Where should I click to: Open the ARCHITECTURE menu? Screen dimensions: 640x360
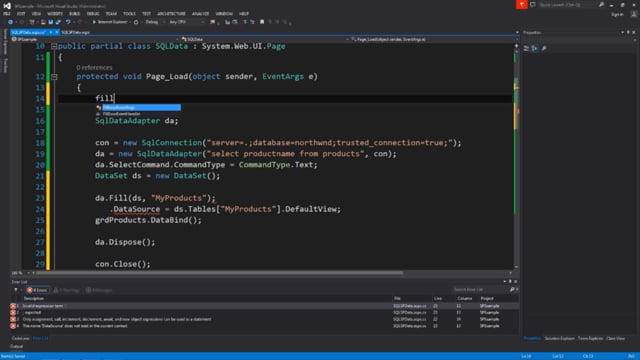click(171, 14)
